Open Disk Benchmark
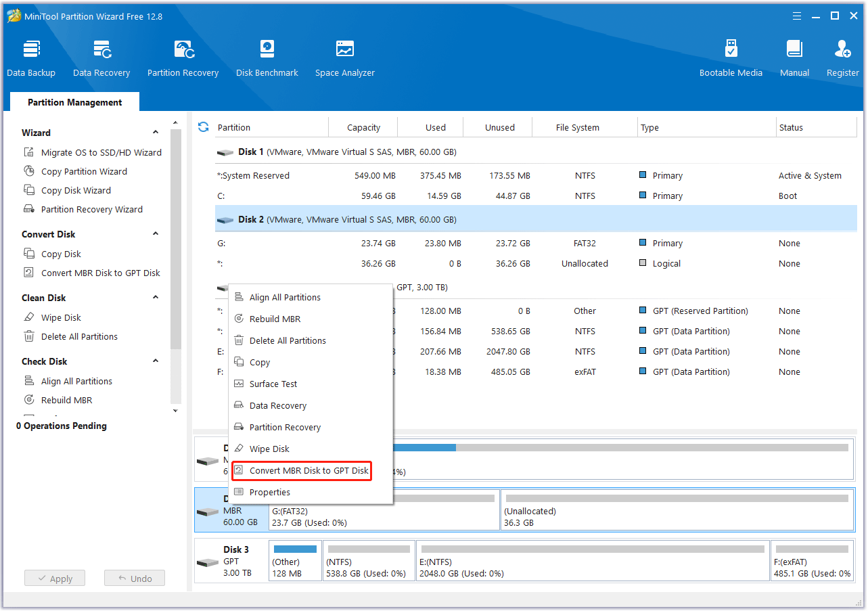Image resolution: width=868 pixels, height=611 pixels. point(267,58)
